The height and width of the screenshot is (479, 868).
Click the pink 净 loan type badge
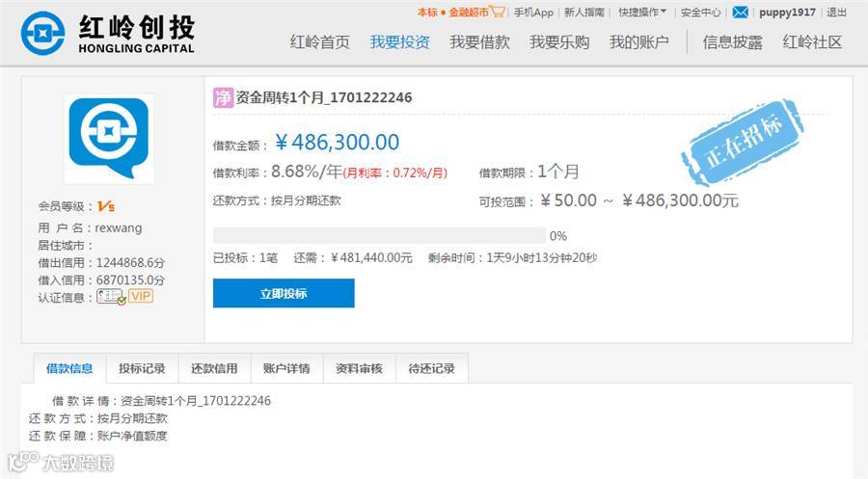tap(223, 98)
